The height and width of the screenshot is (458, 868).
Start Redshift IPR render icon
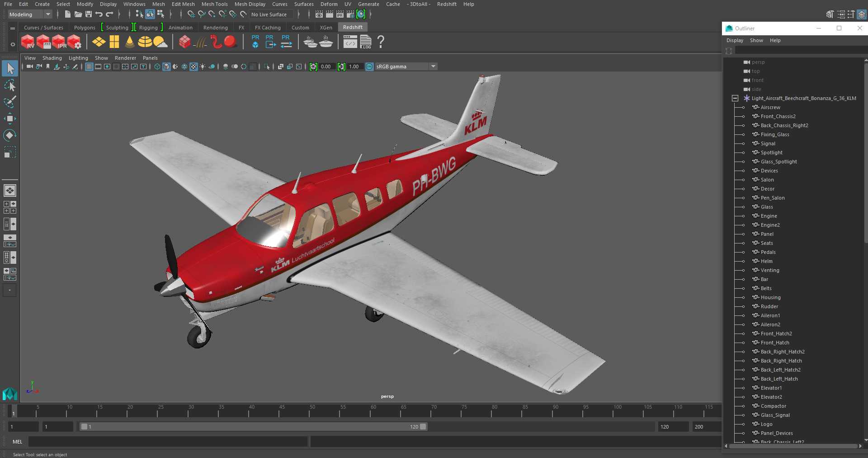[x=59, y=42]
